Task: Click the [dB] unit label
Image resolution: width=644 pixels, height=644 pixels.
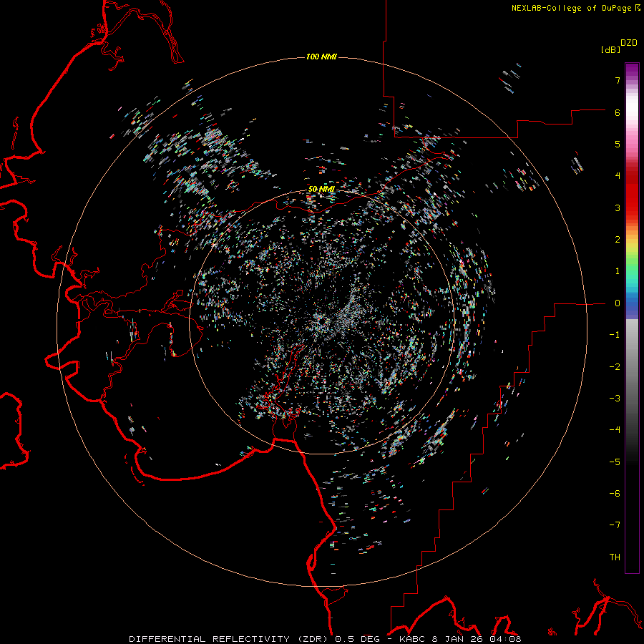Action: pos(611,49)
